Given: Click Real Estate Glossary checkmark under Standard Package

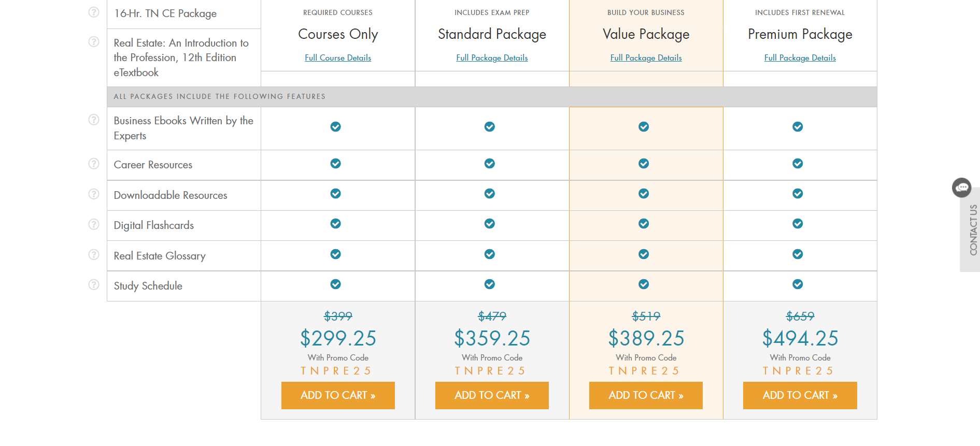Looking at the screenshot, I should tap(490, 254).
